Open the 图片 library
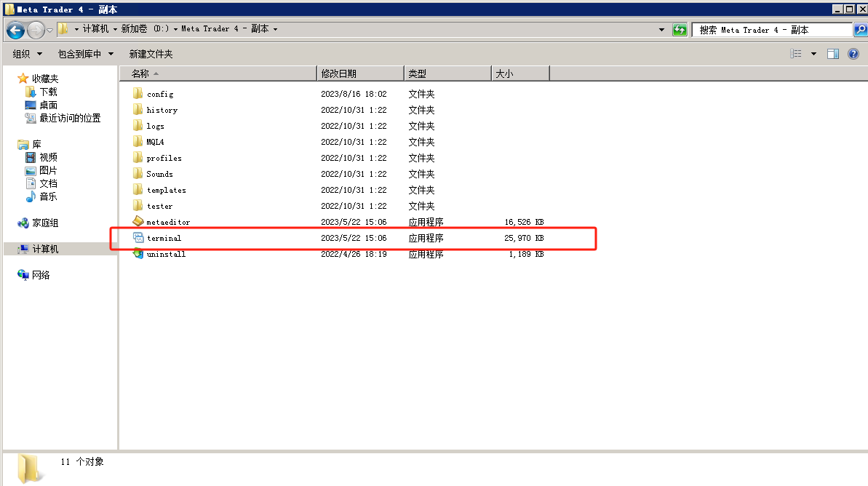This screenshot has width=868, height=486. 48,170
